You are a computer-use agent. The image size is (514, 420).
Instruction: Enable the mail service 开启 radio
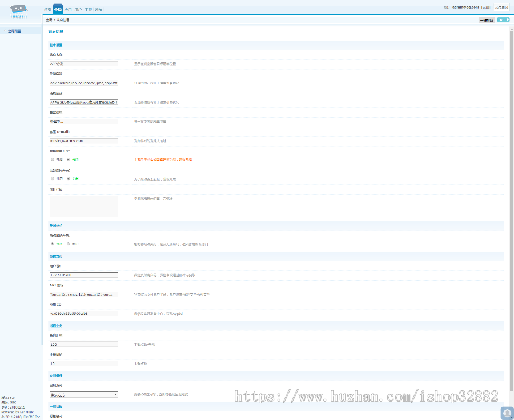pos(53,160)
